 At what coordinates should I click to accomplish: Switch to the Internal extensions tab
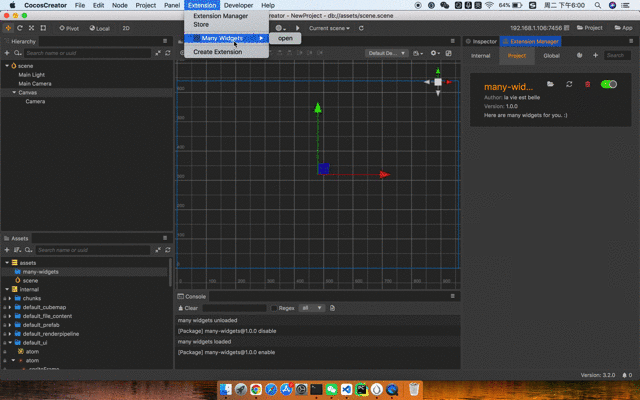[480, 56]
